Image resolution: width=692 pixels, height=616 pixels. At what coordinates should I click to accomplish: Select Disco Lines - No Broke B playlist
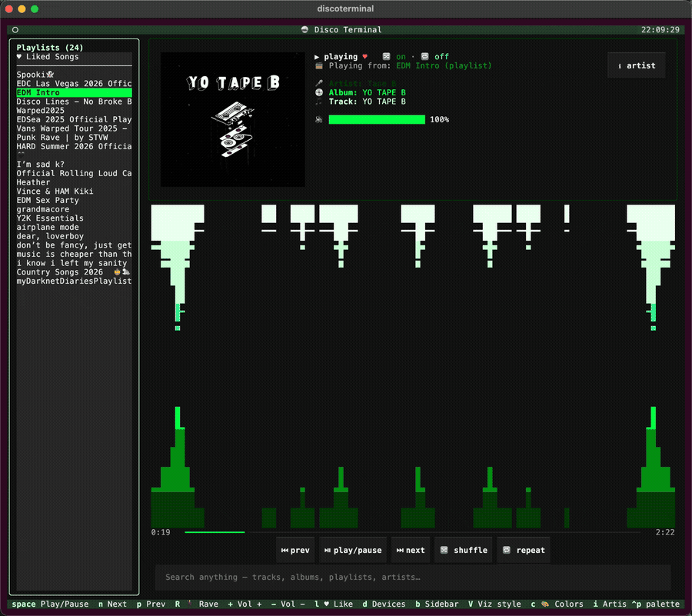coord(74,102)
